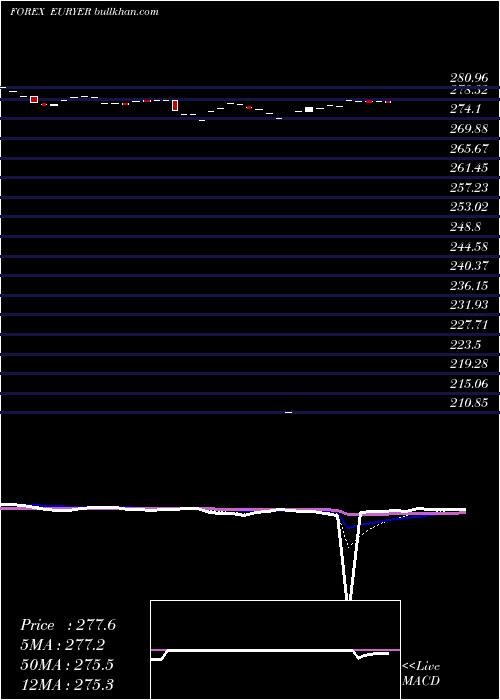Click the 50MA : 275.5 readout

[67, 665]
